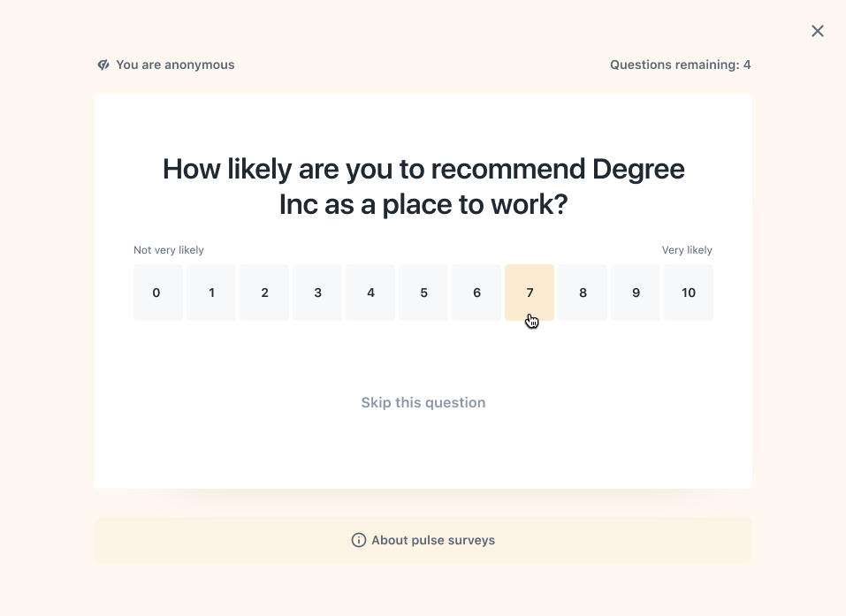
Task: Select the maximum rating of 10
Action: coord(688,293)
